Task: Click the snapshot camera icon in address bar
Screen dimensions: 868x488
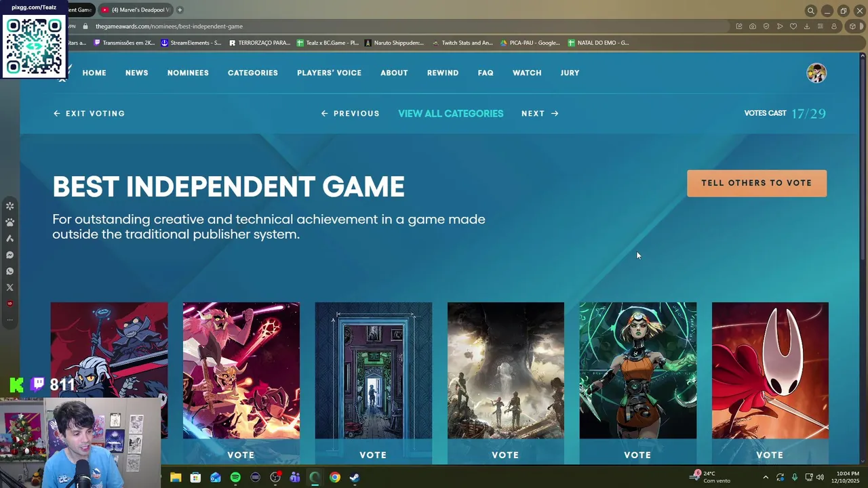Action: [753, 26]
